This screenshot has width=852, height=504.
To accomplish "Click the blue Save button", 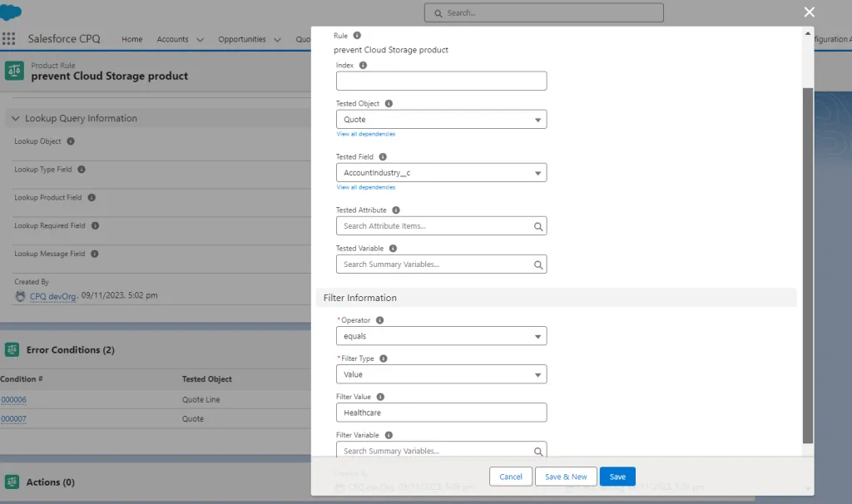I will pos(617,477).
